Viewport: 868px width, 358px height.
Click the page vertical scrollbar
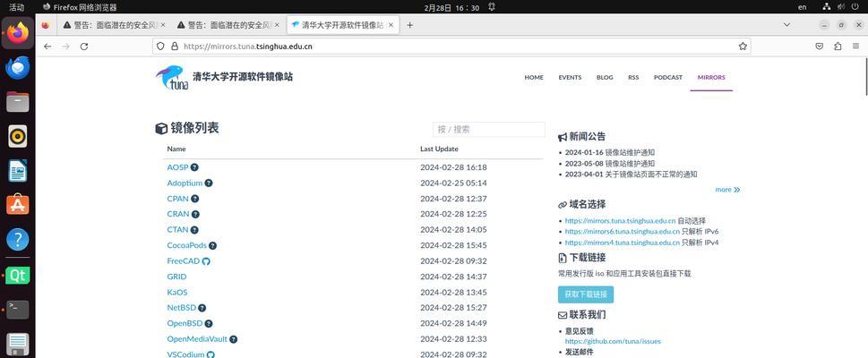pos(864,76)
